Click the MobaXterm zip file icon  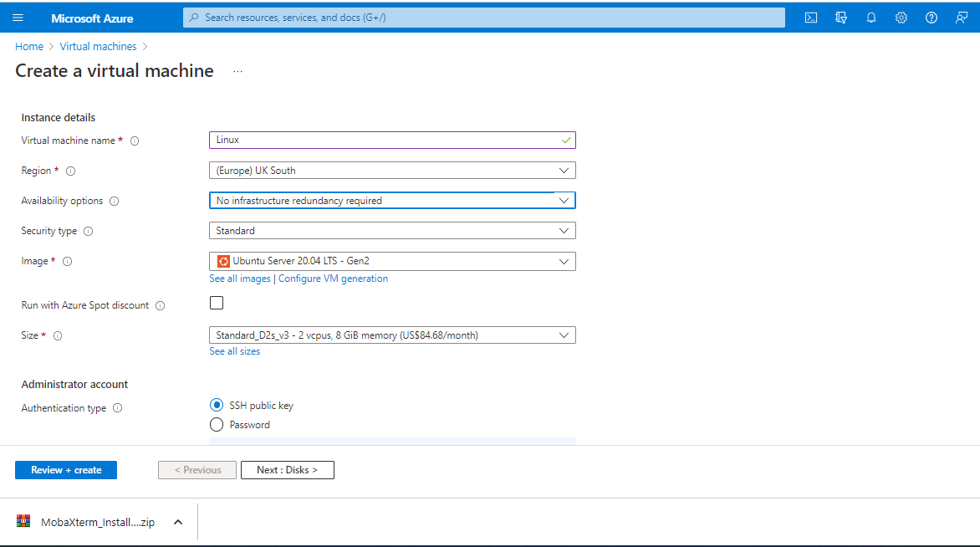[23, 521]
